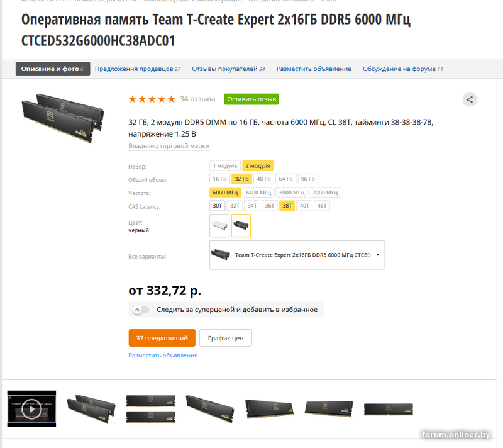Switch to Отзывы покупателей tab
Image resolution: width=503 pixels, height=448 pixels.
[228, 69]
